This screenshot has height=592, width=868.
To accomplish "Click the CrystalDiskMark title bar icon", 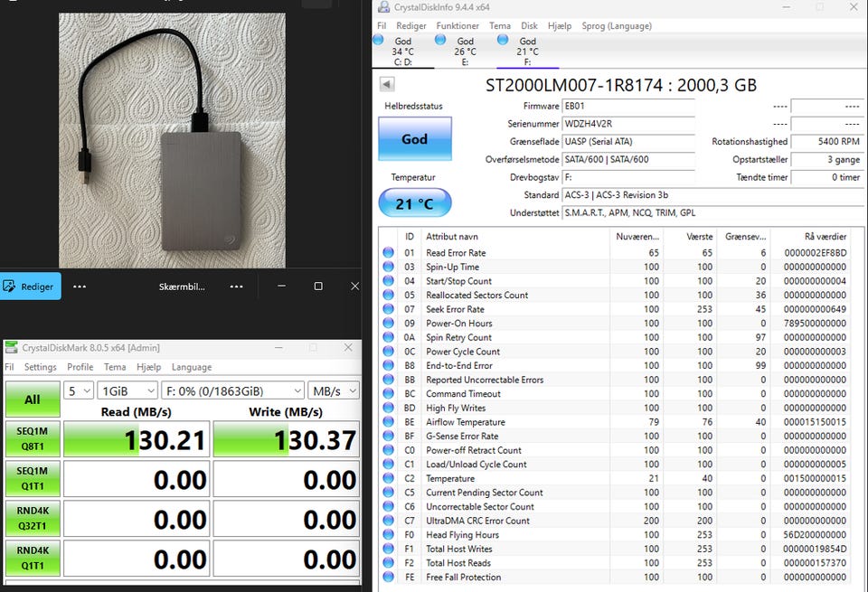I will tap(11, 347).
